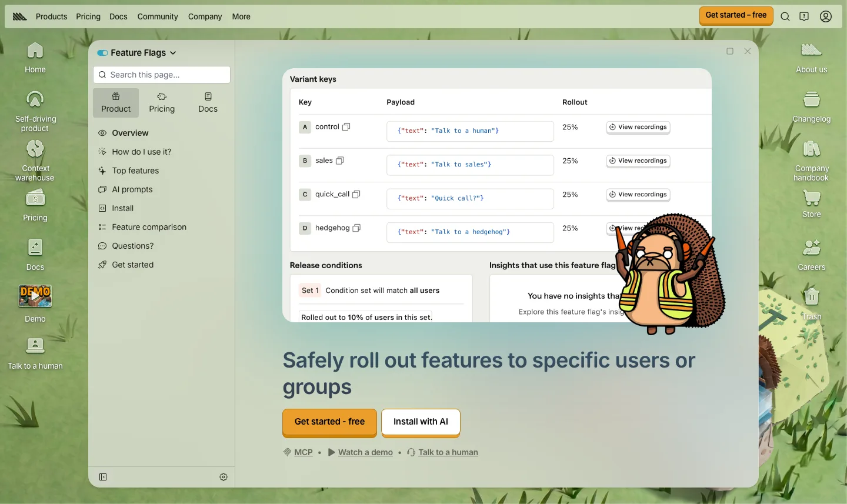This screenshot has width=847, height=504.
Task: Click the sales payload text field
Action: coord(470,165)
